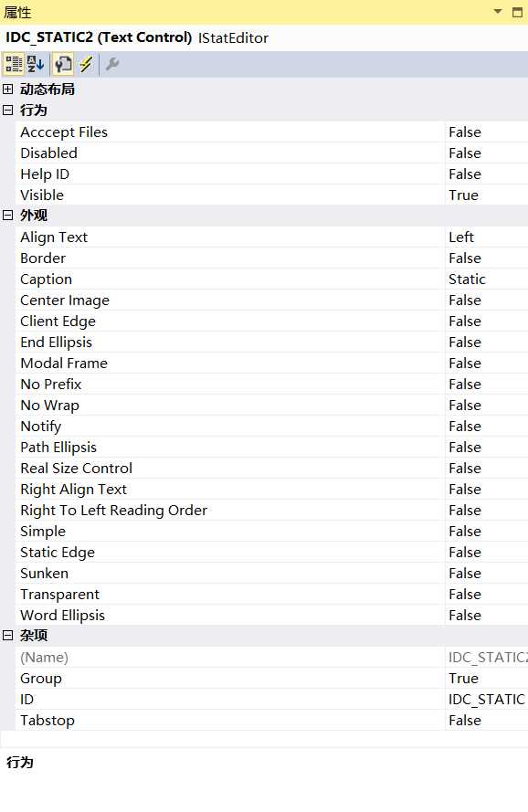
Task: Open the panel's window position dropdown arrow
Action: click(x=498, y=11)
